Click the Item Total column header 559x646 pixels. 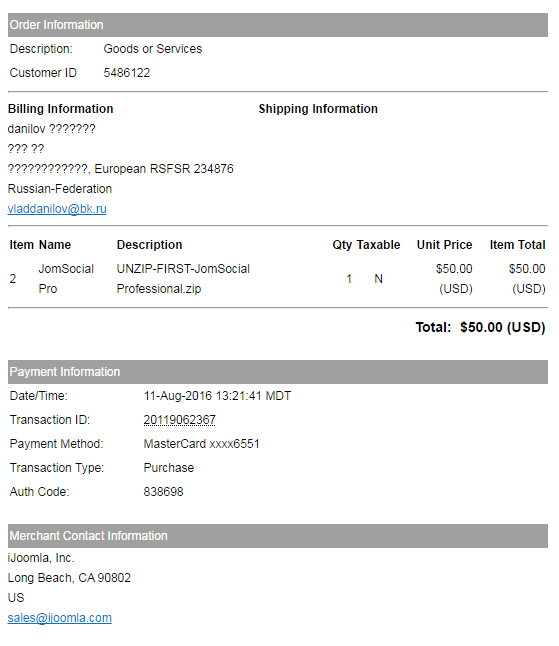coord(517,245)
